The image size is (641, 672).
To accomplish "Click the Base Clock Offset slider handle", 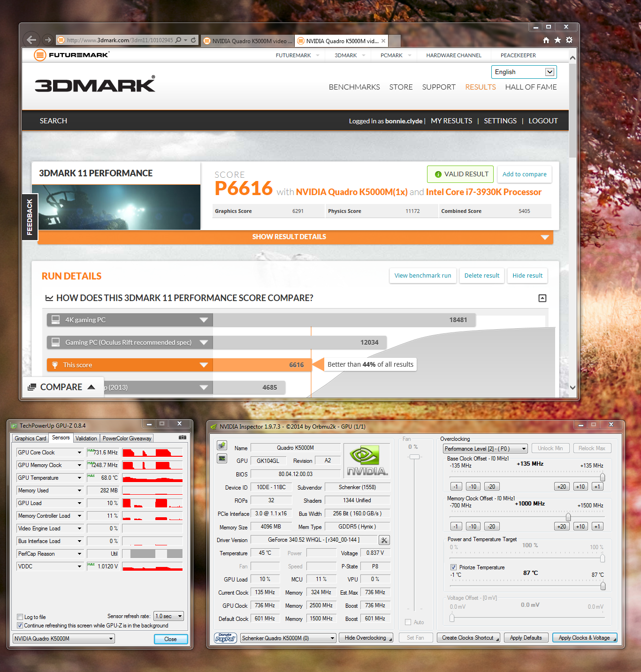I will (x=603, y=477).
